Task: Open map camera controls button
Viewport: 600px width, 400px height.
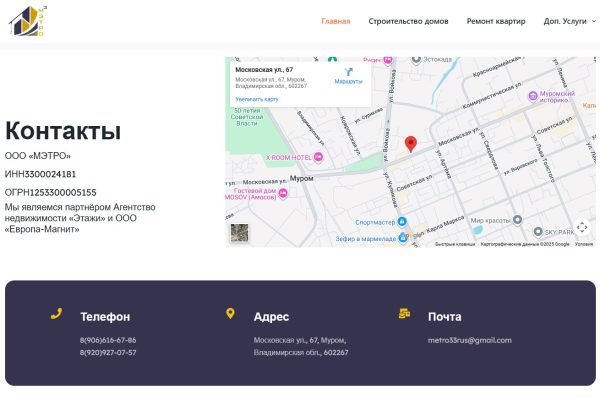Action: [x=582, y=227]
